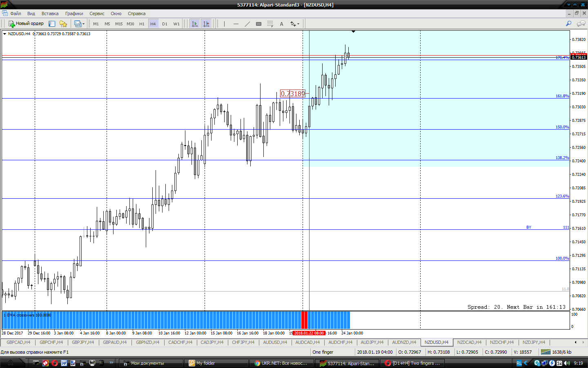This screenshot has height=368, width=588.
Task: Toggle chart shift icon
Action: [206, 24]
